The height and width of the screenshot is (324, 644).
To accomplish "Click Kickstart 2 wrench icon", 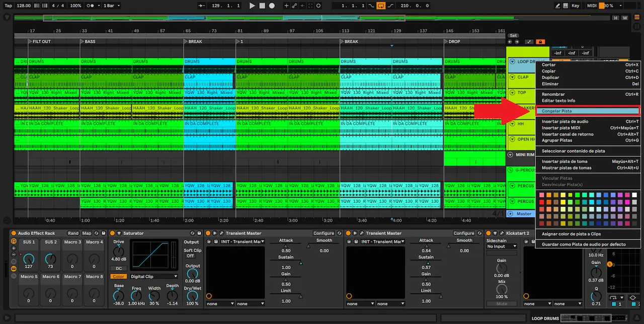I will coord(501,233).
